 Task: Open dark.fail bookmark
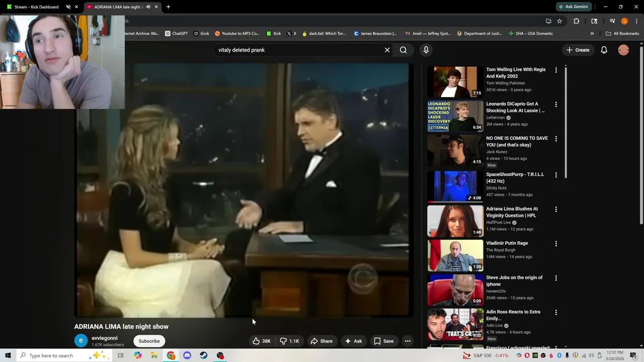tap(324, 34)
